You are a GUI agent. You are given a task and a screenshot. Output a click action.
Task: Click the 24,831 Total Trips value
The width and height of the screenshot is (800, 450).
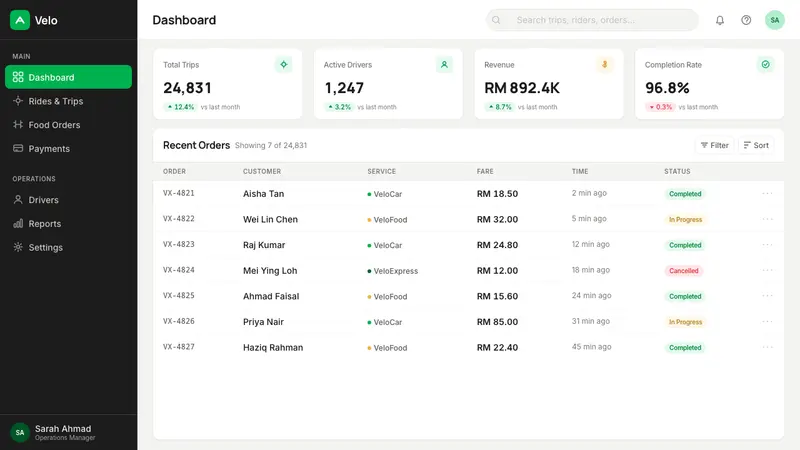pos(187,88)
